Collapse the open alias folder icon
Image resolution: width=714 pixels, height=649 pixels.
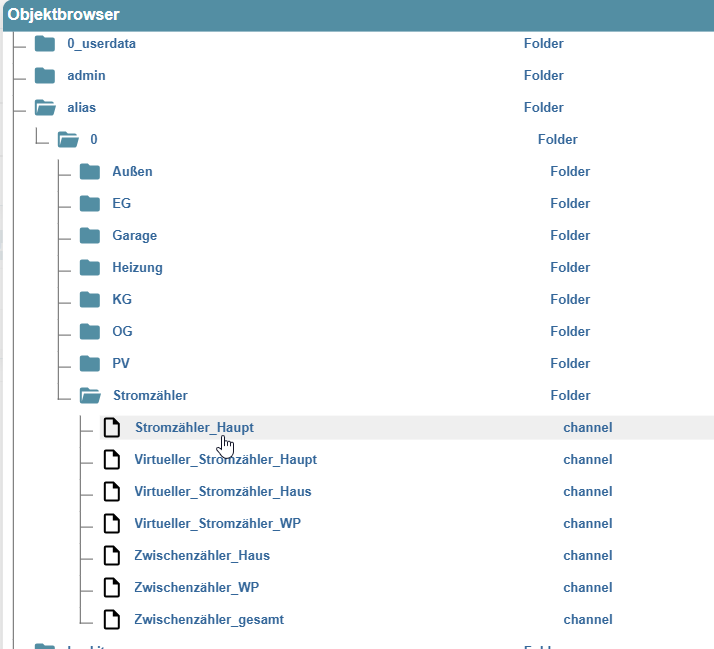pos(45,108)
